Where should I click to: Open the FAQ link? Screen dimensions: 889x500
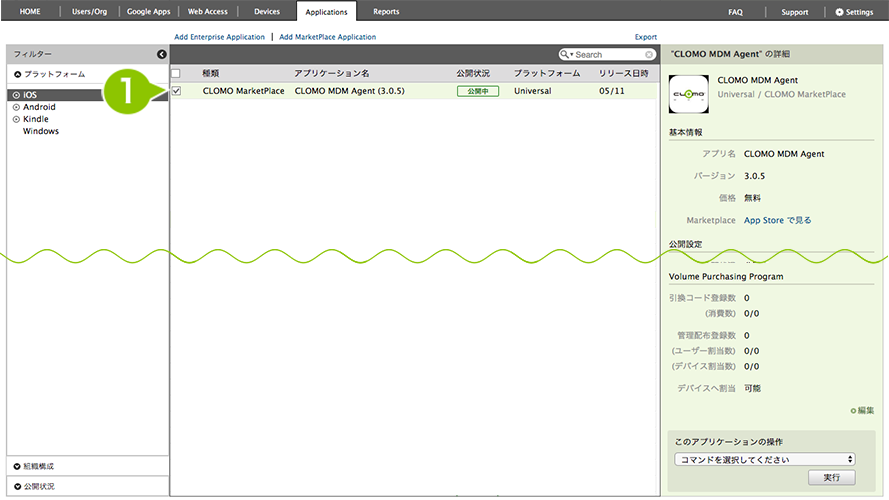pos(735,12)
